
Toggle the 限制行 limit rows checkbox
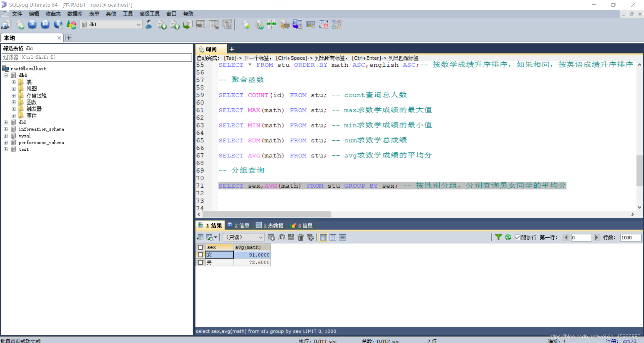518,237
